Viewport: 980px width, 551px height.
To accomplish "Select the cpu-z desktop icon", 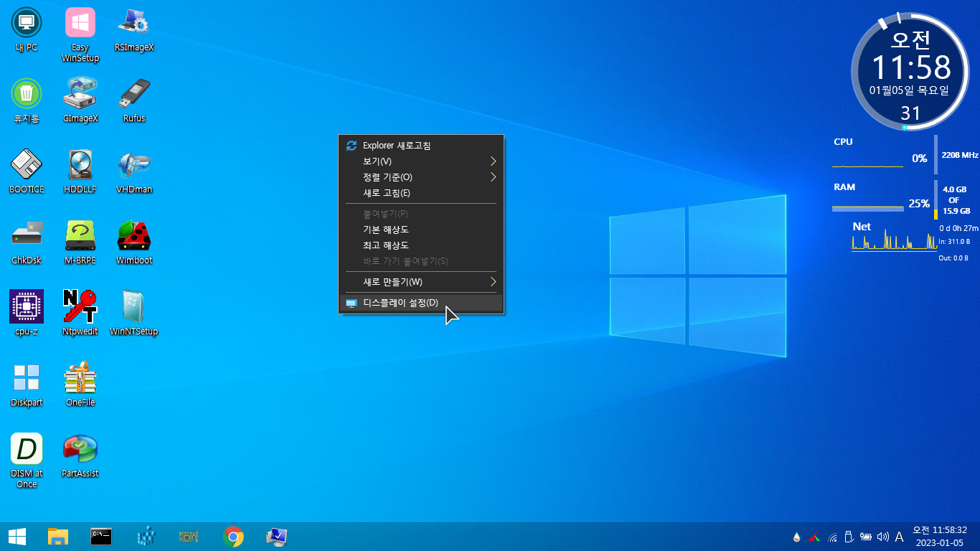I will 27,313.
